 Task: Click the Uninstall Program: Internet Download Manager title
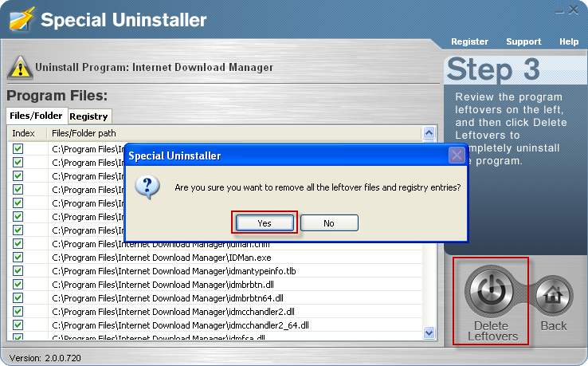tap(154, 68)
